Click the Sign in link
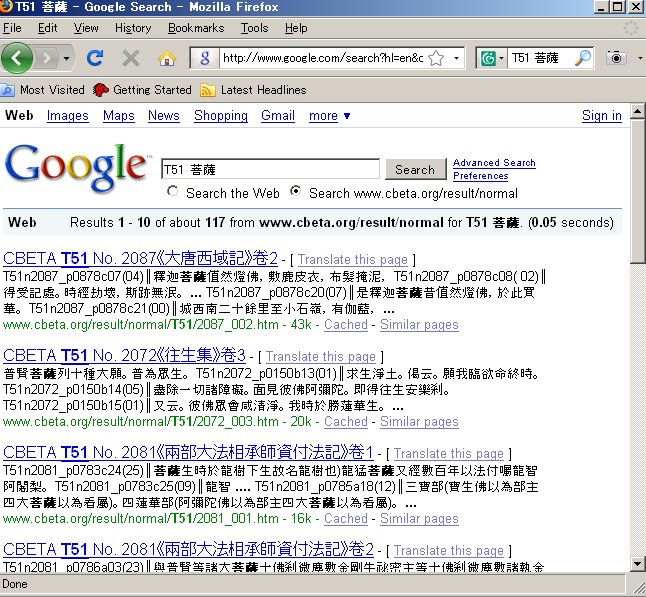This screenshot has height=597, width=646. coord(602,116)
